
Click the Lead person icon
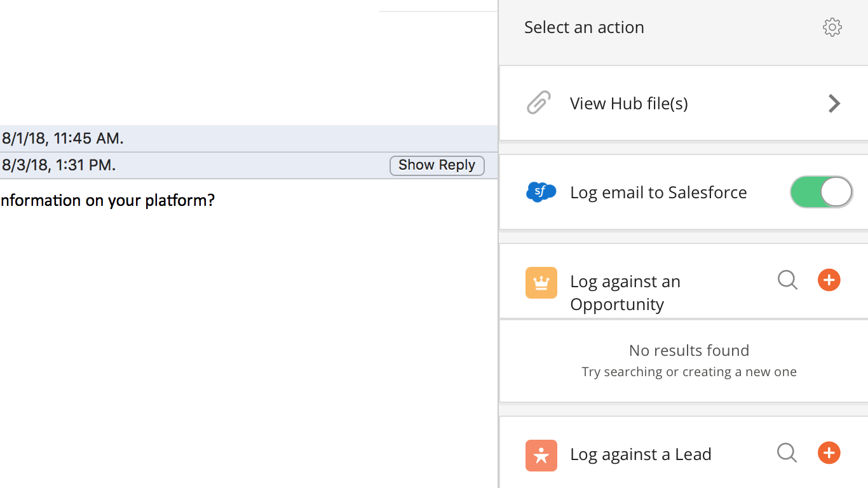tap(541, 455)
